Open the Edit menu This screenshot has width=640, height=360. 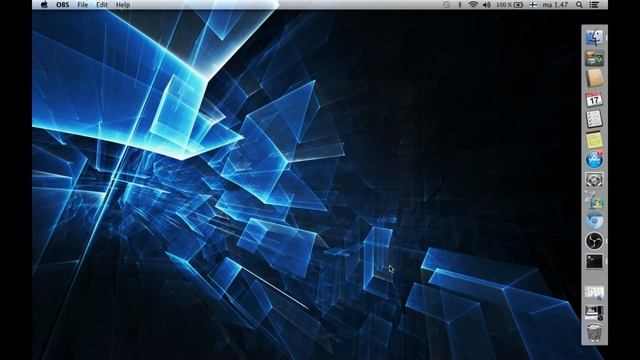pos(102,5)
